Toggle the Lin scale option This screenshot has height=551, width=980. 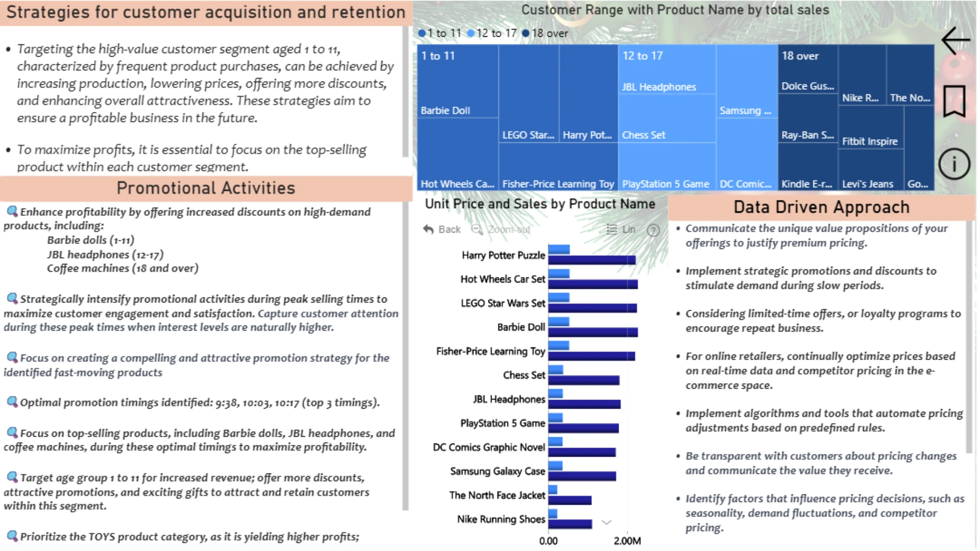tap(621, 230)
